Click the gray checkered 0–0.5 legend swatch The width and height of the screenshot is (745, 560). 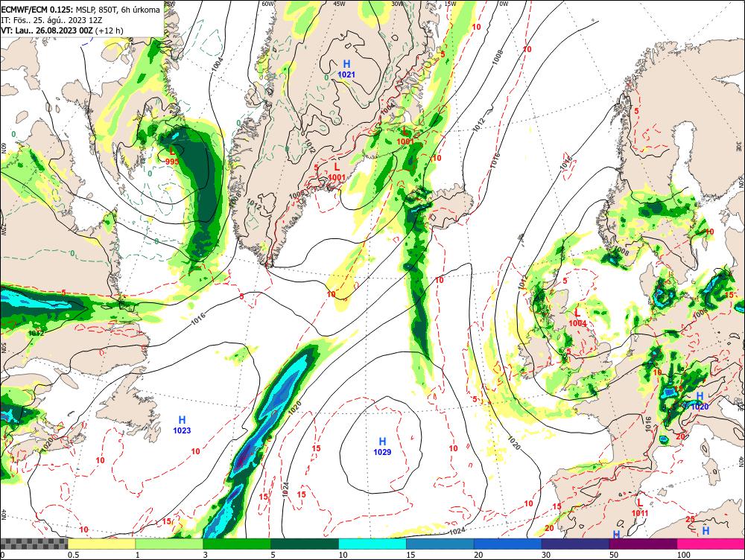point(34,544)
